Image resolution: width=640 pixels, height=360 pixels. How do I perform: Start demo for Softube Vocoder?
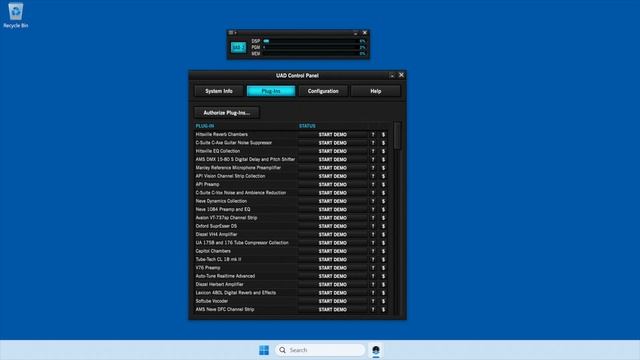click(333, 301)
